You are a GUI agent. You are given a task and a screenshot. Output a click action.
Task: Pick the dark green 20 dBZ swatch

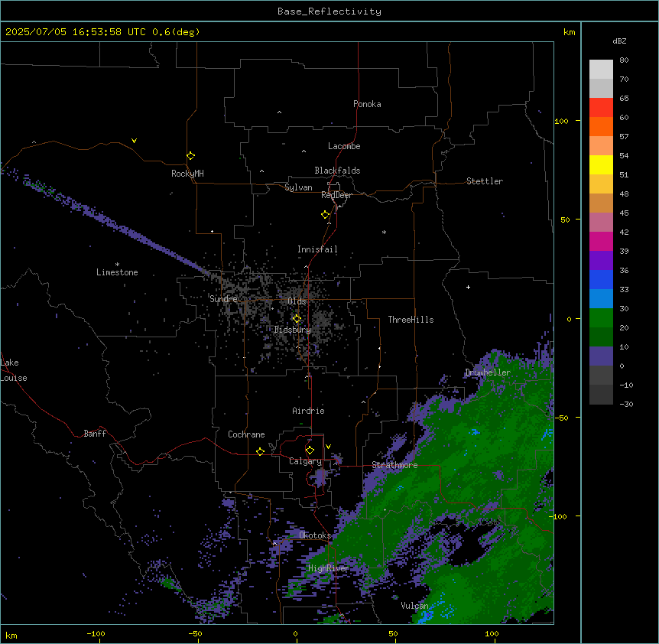point(601,337)
